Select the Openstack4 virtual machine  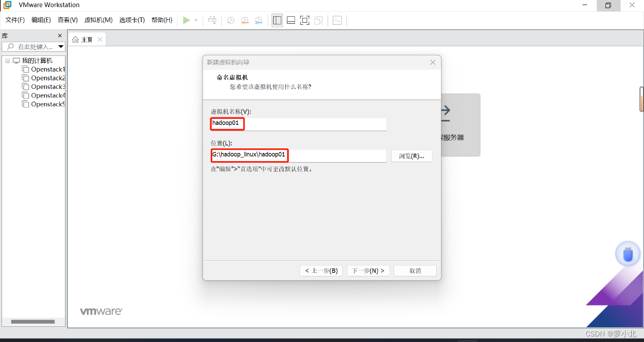point(44,95)
